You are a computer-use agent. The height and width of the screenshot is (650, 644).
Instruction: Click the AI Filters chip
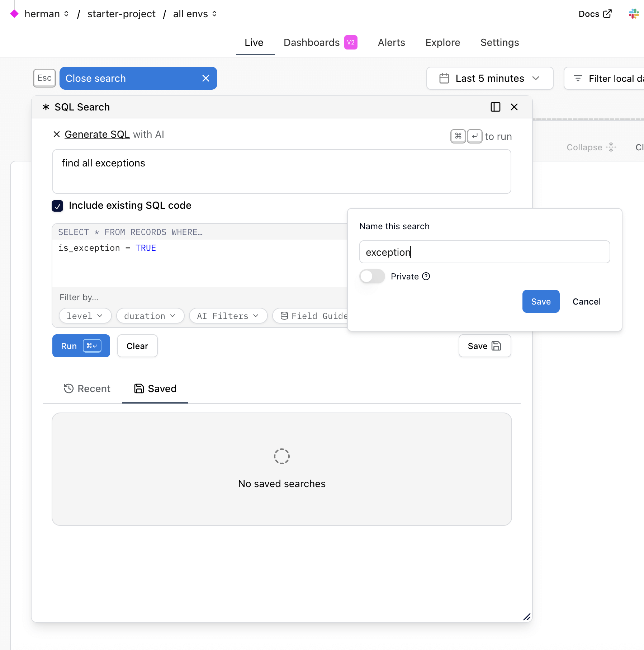pos(228,316)
